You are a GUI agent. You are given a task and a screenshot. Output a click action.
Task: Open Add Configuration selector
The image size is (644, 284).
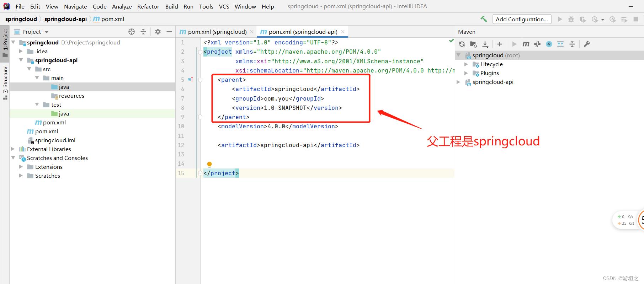(522, 19)
